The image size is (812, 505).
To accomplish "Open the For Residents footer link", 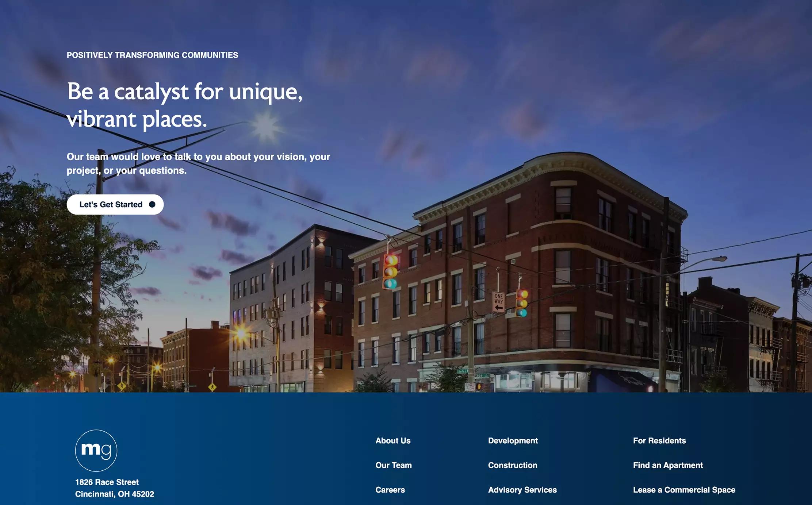I will [x=659, y=440].
